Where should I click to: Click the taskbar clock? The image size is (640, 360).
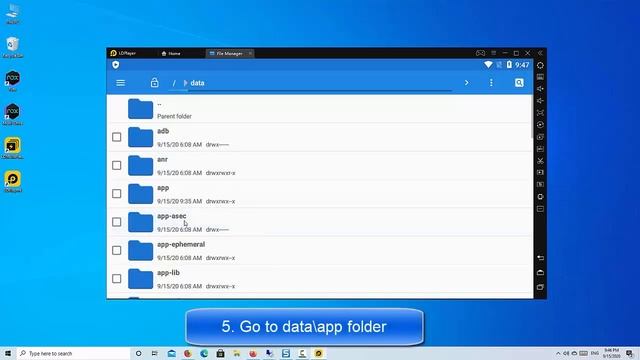pos(611,353)
